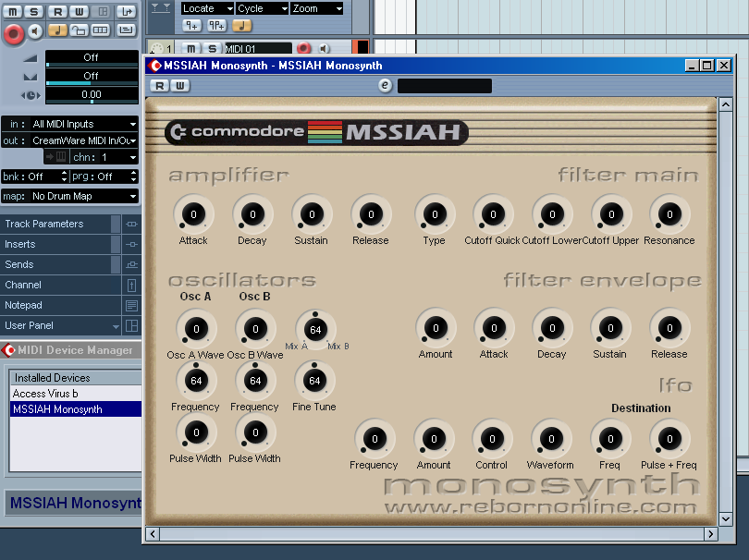The height and width of the screenshot is (560, 749).
Task: Open the CreamWare MIDI output dropdown
Action: point(83,140)
